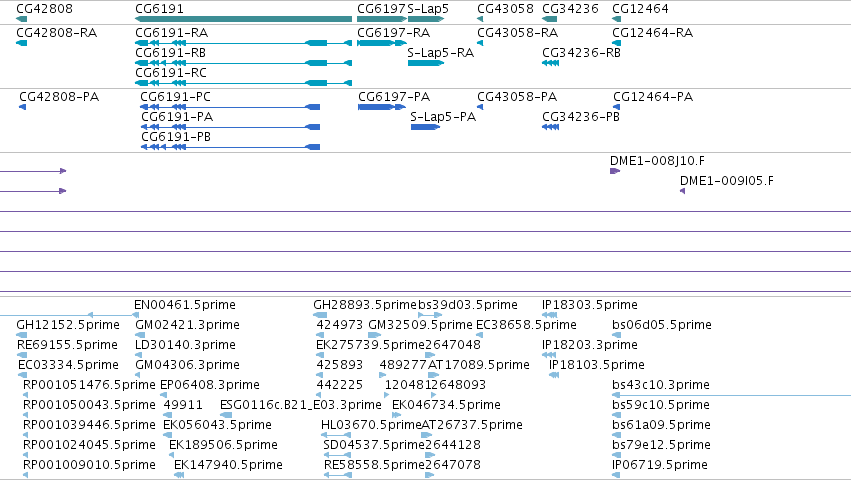This screenshot has width=851, height=480.
Task: Select the CG12464 gene label
Action: (640, 9)
